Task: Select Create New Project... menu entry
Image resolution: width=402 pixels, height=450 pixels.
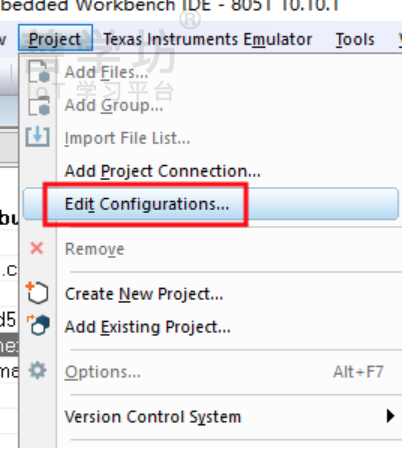Action: click(x=144, y=294)
